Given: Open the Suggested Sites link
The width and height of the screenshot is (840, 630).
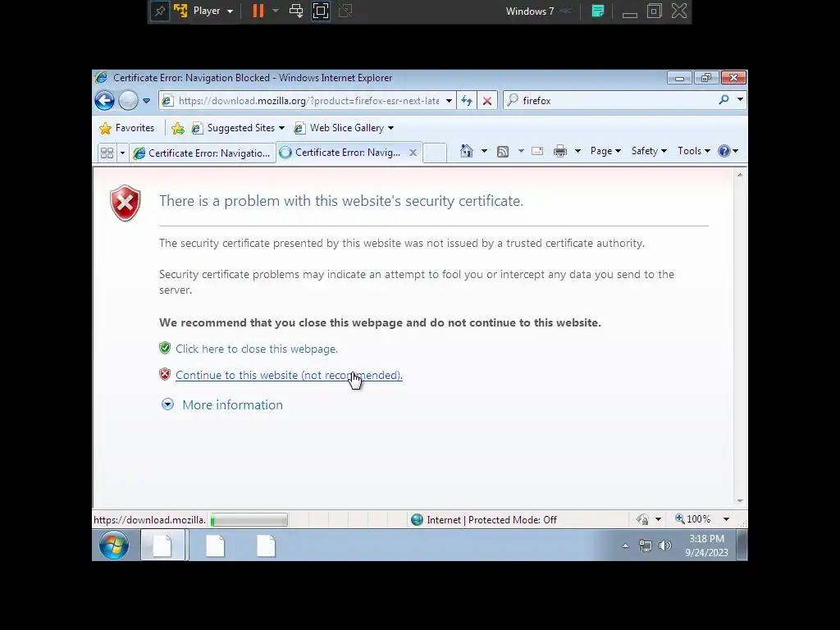Looking at the screenshot, I should (238, 128).
